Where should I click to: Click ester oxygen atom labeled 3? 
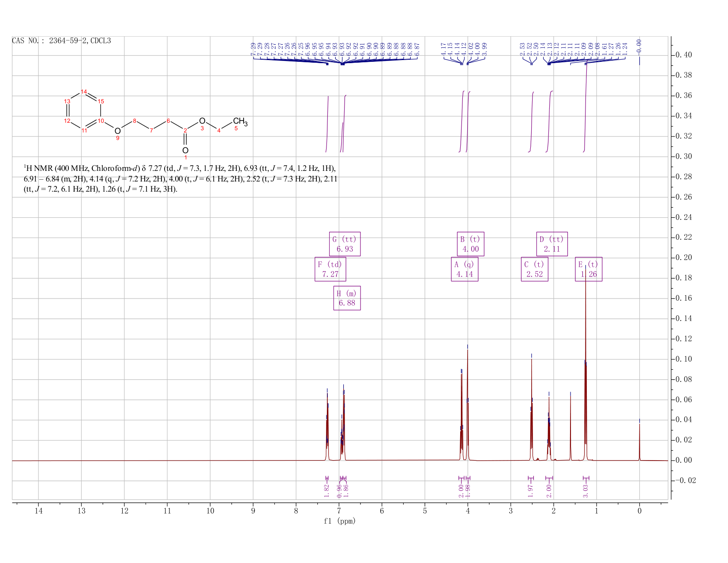(202, 121)
